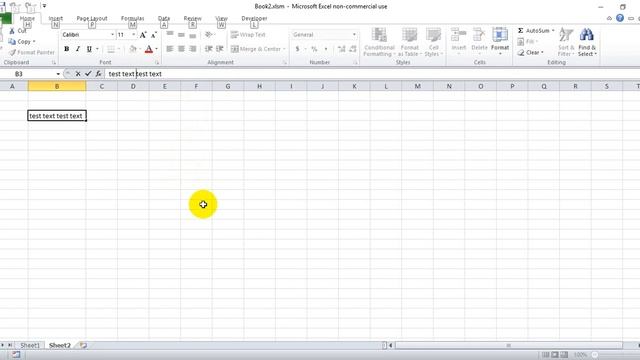Toggle Top Align
The height and width of the screenshot is (360, 640).
170,35
